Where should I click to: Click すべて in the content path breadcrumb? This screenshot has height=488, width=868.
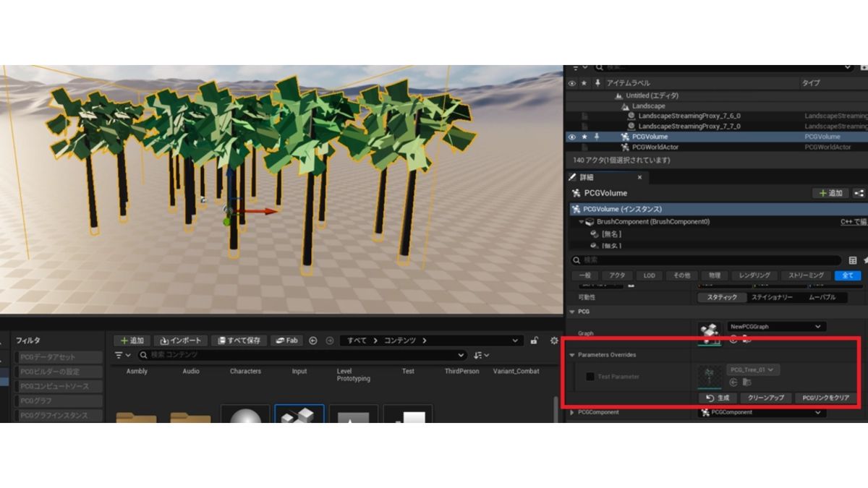coord(357,341)
